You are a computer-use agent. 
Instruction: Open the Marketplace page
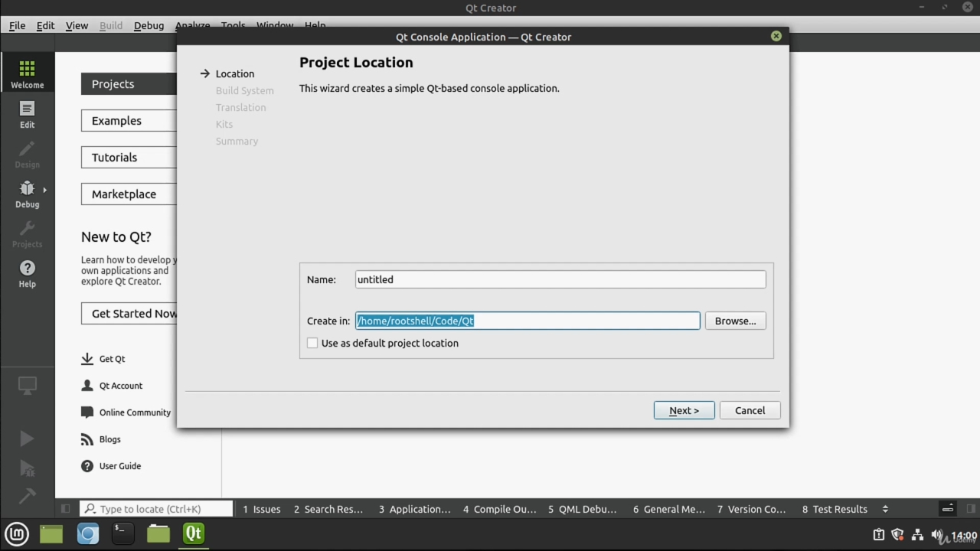[x=129, y=194]
